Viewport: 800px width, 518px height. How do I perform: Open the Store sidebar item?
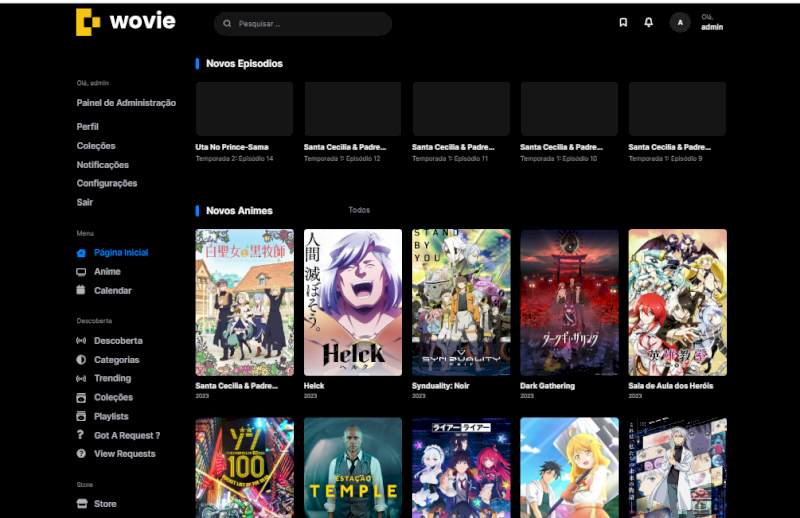click(105, 504)
